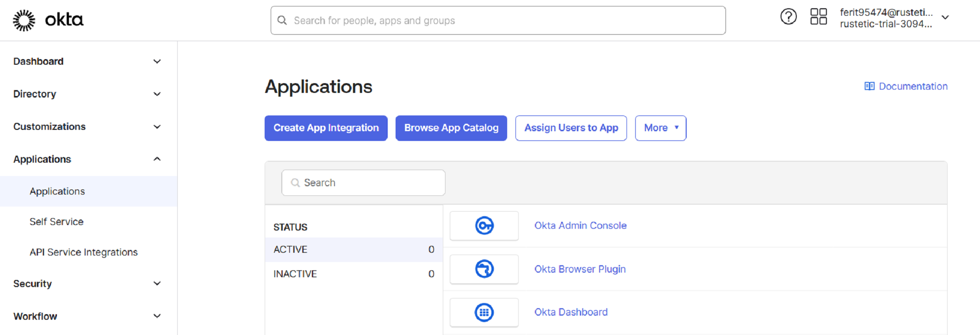980x335 pixels.
Task: Click Create App Integration button
Action: (326, 128)
